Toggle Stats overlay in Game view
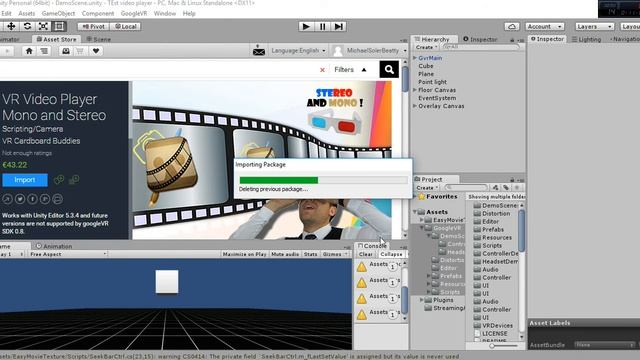 point(310,254)
